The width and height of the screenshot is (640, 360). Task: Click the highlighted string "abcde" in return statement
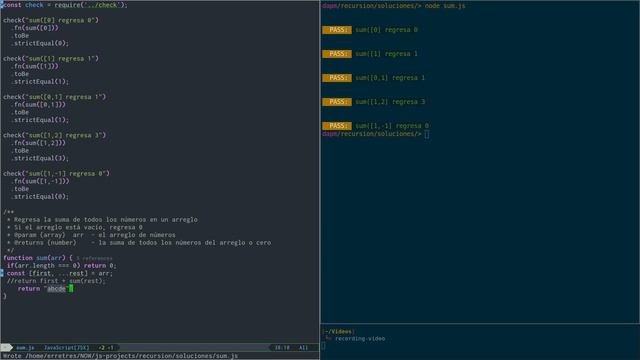coord(56,289)
